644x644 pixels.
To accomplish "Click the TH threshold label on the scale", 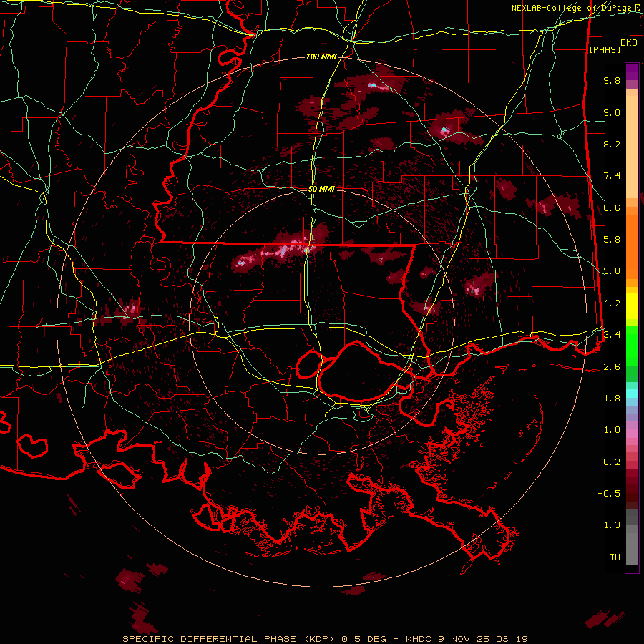I will [615, 557].
